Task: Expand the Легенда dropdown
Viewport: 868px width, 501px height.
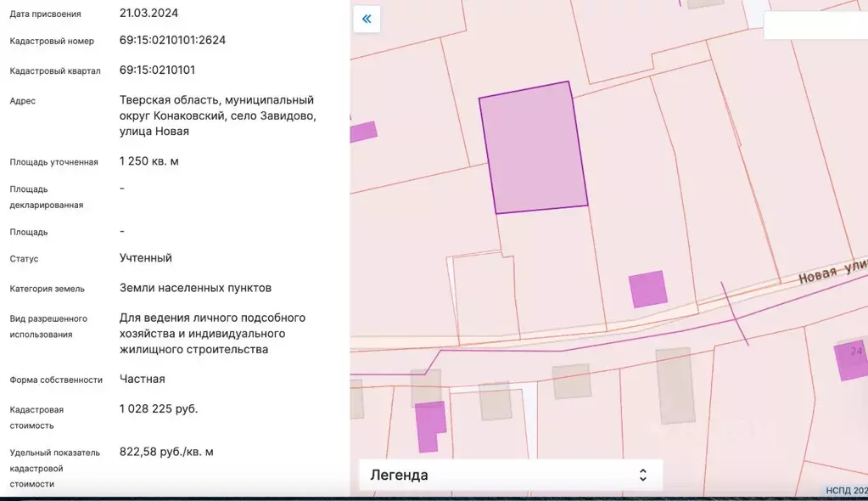Action: click(511, 475)
